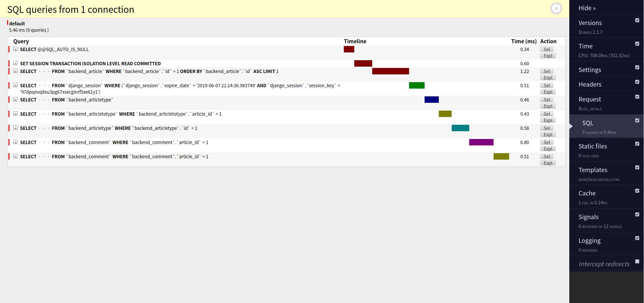Viewport: 644px width, 303px height.
Task: Click Sel for the 0.46 ms articletype query
Action: pyautogui.click(x=547, y=100)
